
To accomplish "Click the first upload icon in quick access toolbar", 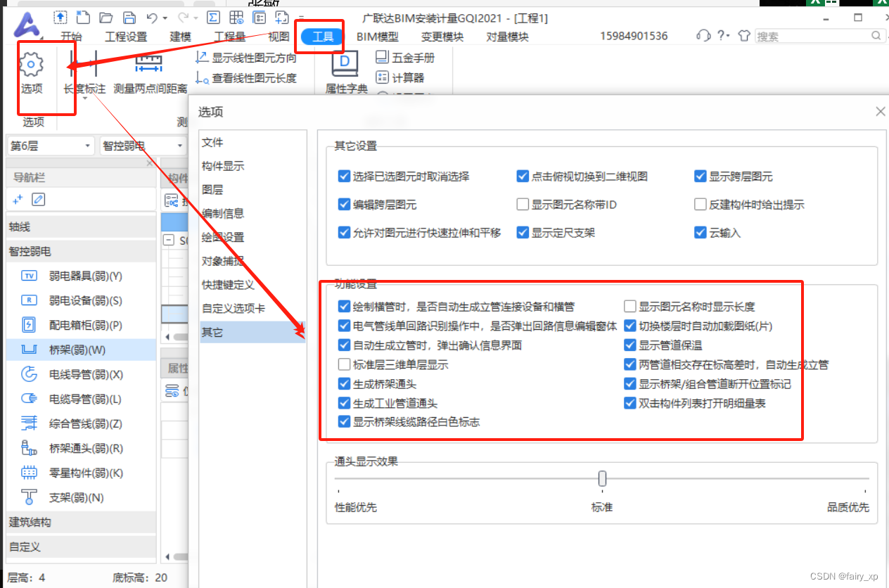I will click(61, 17).
